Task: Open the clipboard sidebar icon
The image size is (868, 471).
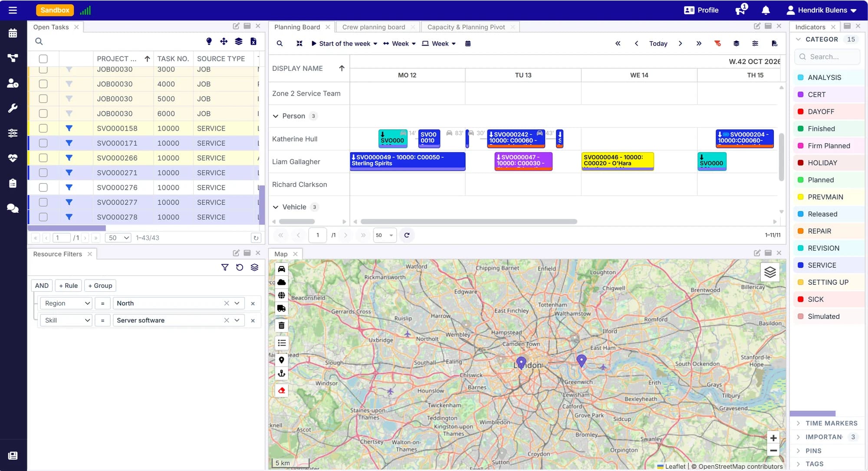Action: [13, 183]
